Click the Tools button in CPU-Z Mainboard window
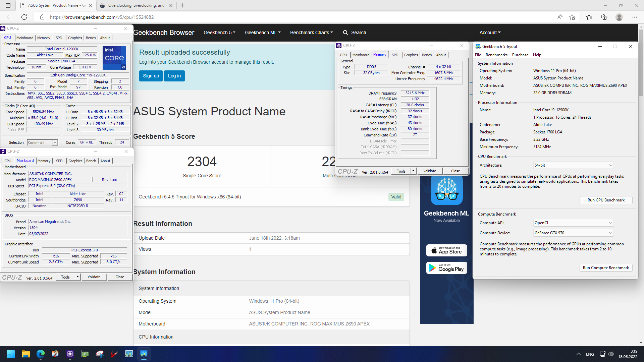Viewport: 644px width, 362px height. click(65, 277)
